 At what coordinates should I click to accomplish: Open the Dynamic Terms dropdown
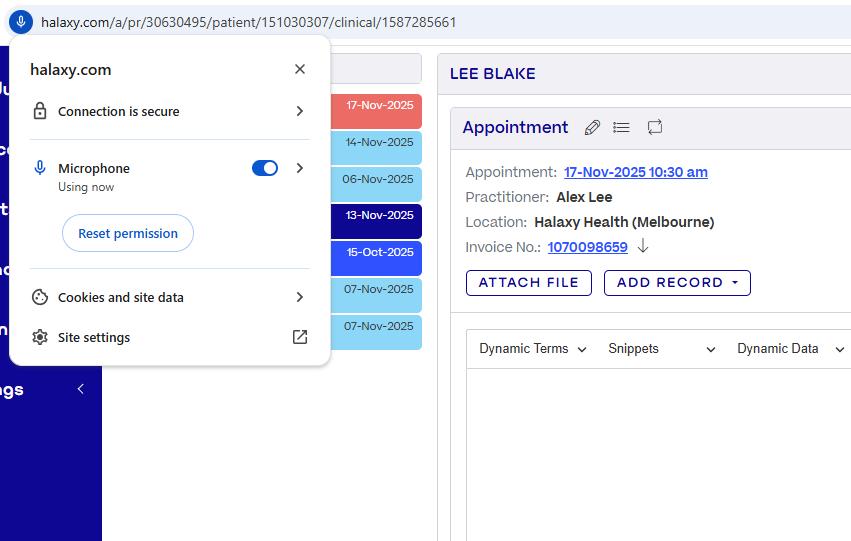[x=532, y=349]
